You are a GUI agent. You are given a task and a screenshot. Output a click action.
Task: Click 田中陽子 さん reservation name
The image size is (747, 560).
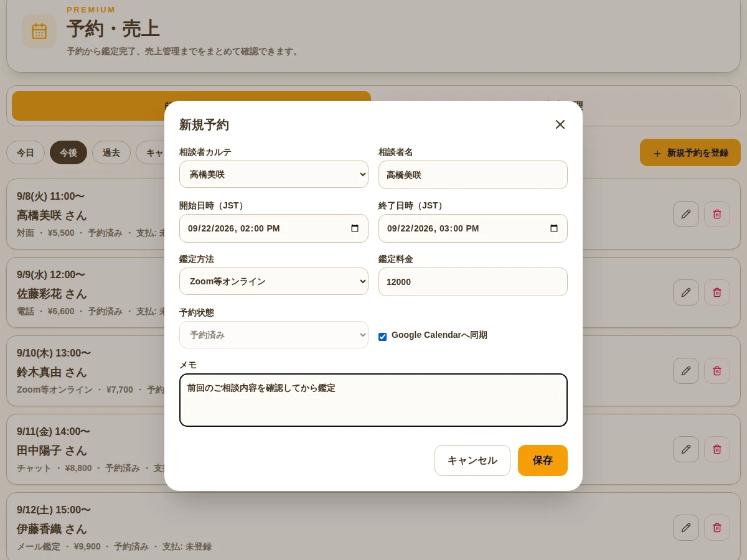point(52,450)
